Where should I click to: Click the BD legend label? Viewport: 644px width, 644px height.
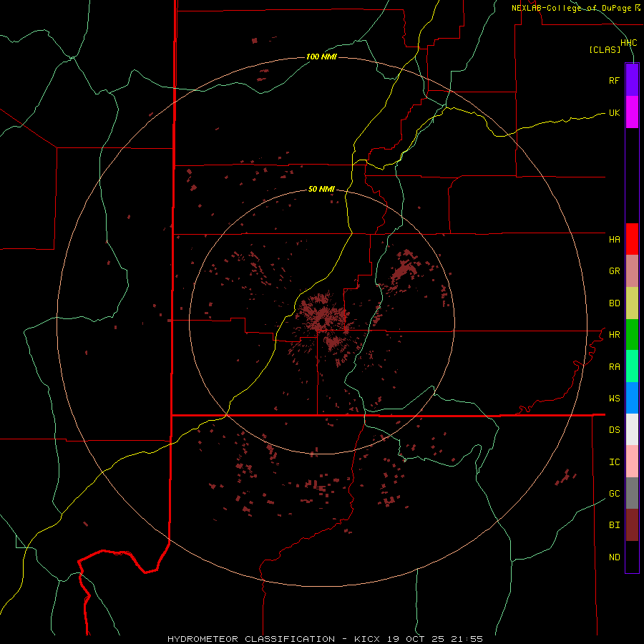coord(614,303)
